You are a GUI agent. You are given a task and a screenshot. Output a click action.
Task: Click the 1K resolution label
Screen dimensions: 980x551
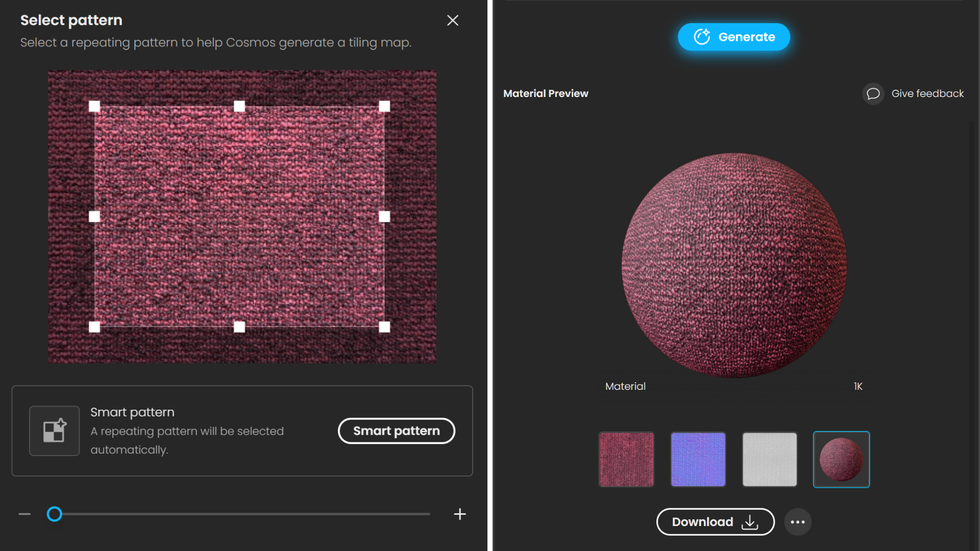click(x=858, y=386)
